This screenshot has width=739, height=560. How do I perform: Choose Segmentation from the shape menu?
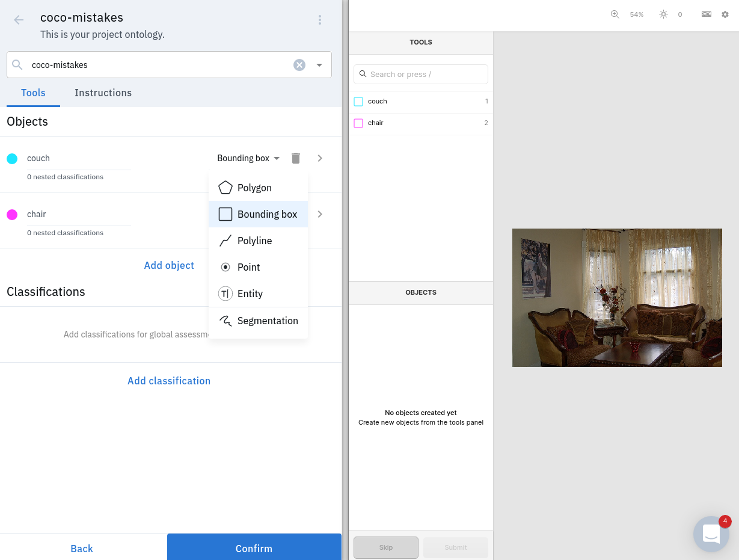click(x=258, y=321)
